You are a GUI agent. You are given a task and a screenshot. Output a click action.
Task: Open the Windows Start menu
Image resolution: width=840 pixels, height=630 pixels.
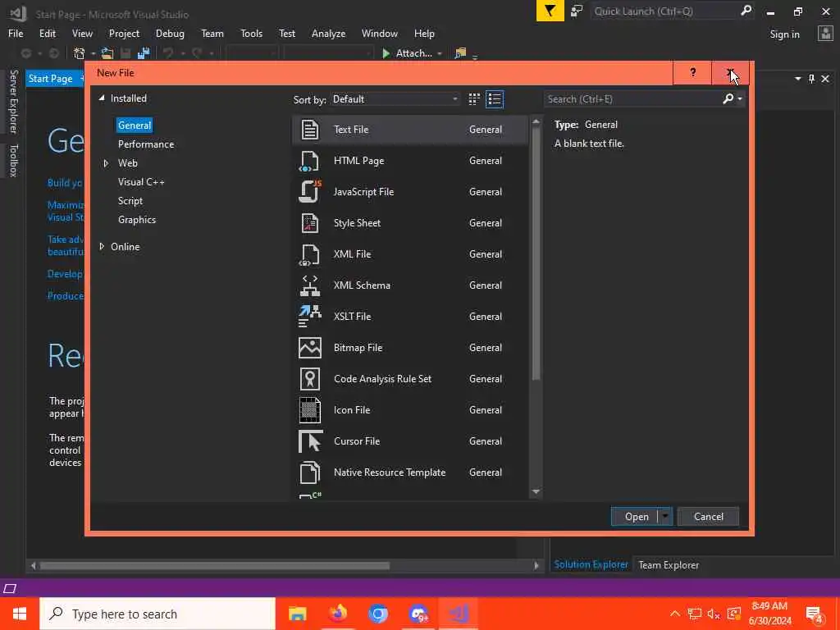click(20, 614)
